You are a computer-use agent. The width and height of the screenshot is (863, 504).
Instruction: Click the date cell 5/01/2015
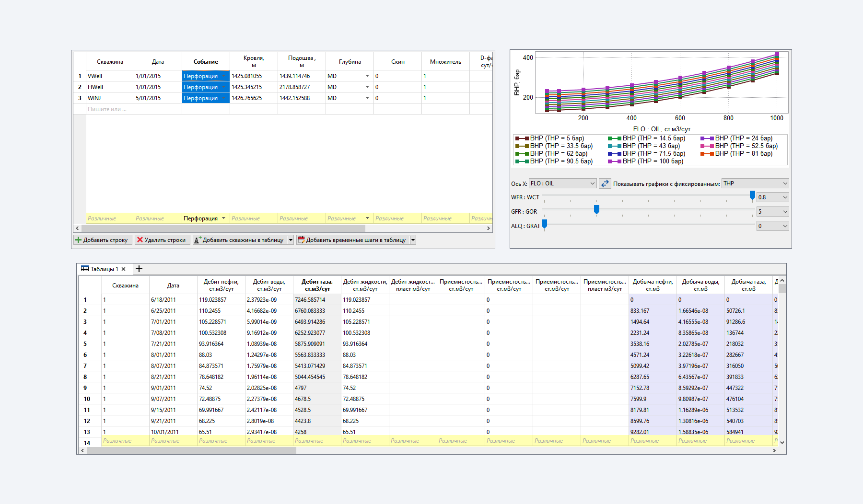click(x=158, y=98)
